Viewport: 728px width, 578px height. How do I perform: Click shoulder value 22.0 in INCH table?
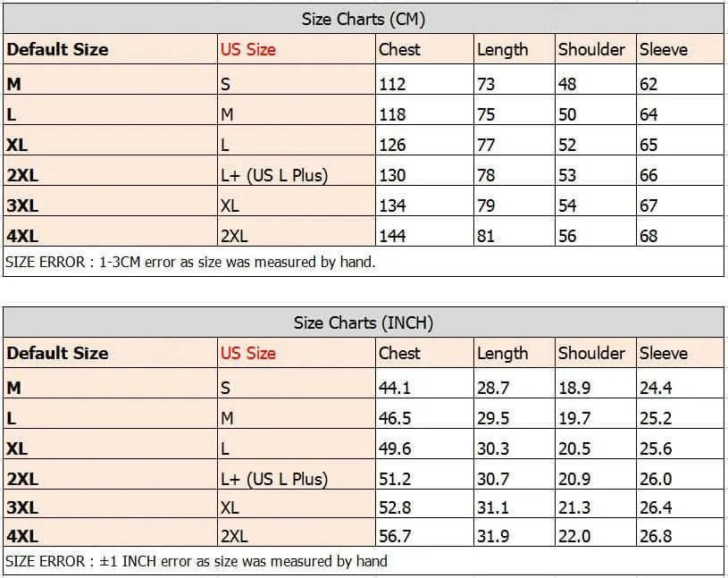coord(574,536)
